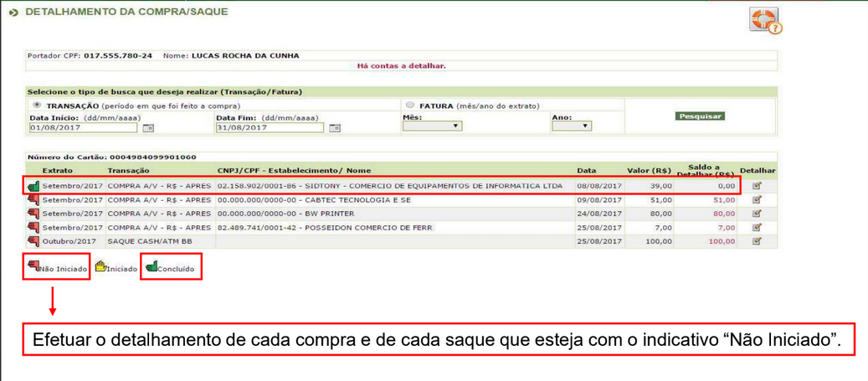Select the TRANSAÇÃO search type radio

click(x=38, y=105)
